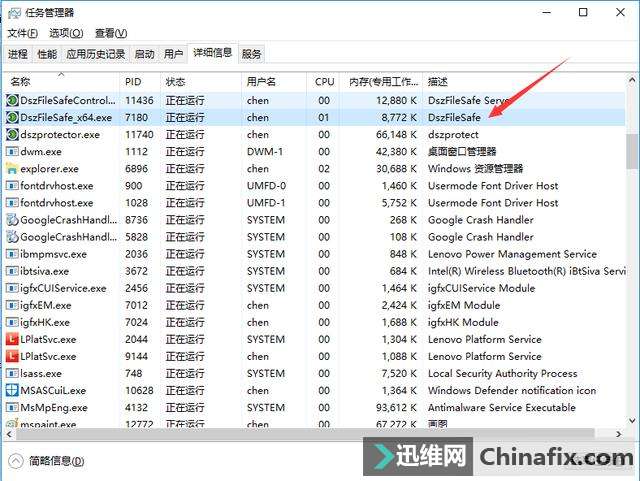Click the igfxCUIService.exe process icon

[12, 288]
